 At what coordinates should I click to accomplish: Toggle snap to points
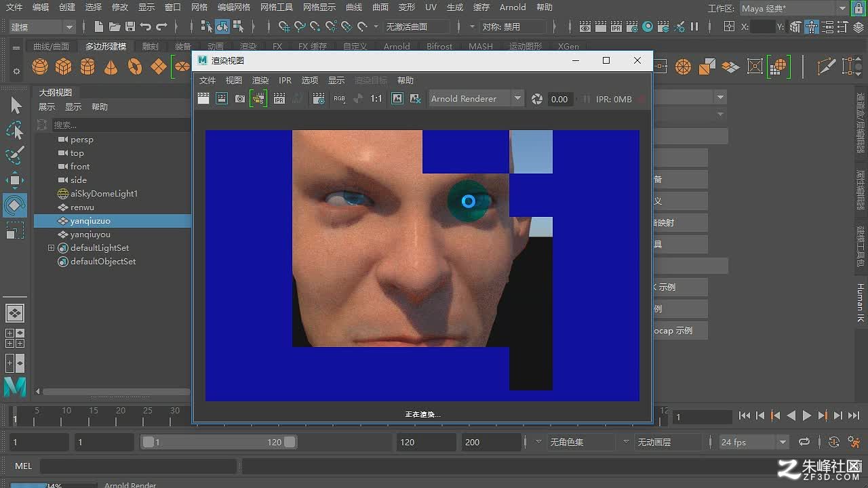315,26
